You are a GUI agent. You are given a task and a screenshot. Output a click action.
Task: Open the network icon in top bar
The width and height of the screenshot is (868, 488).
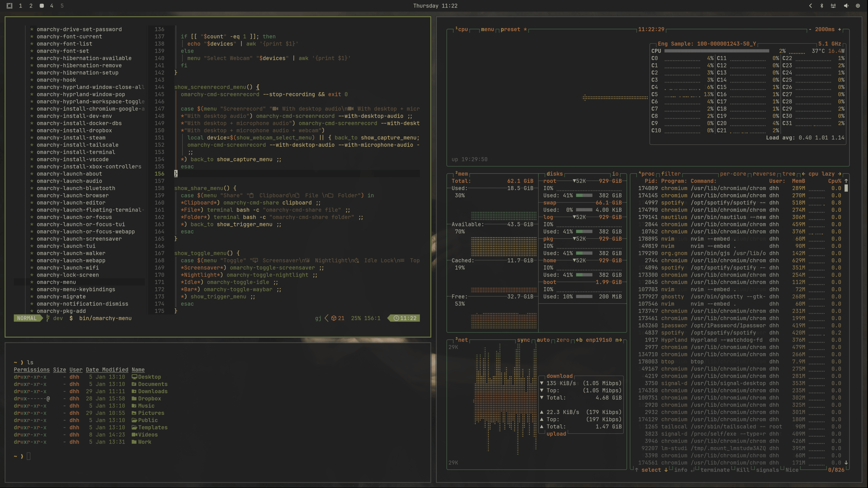coord(833,6)
